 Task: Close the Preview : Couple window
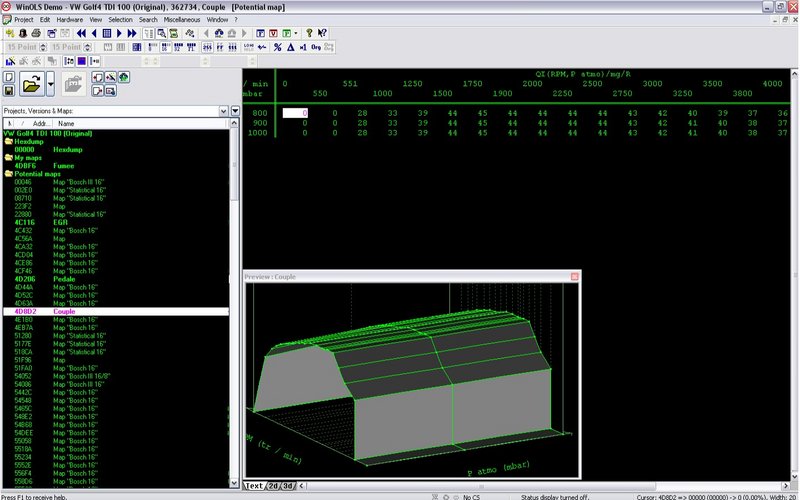574,277
